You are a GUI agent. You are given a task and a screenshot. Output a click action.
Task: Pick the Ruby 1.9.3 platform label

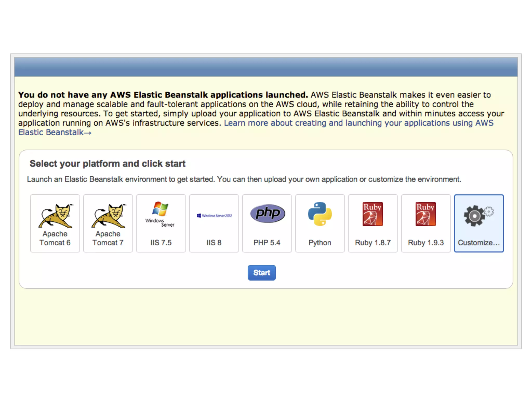coord(426,243)
